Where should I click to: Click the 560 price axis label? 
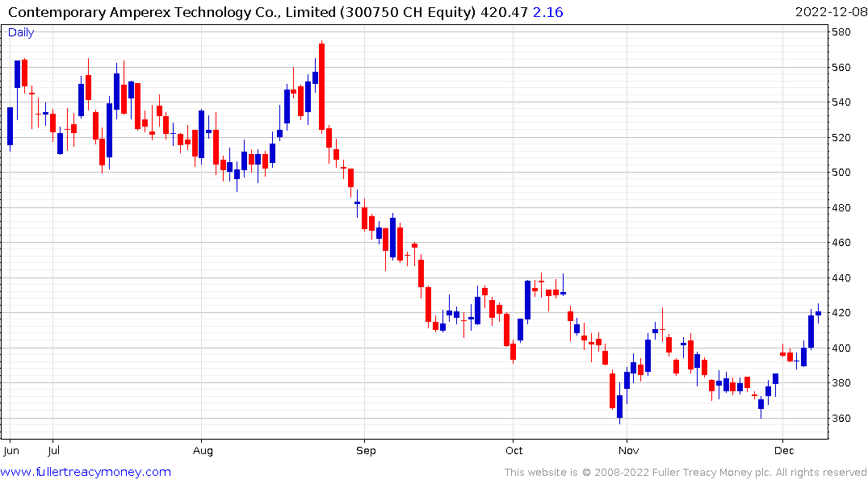click(x=841, y=68)
